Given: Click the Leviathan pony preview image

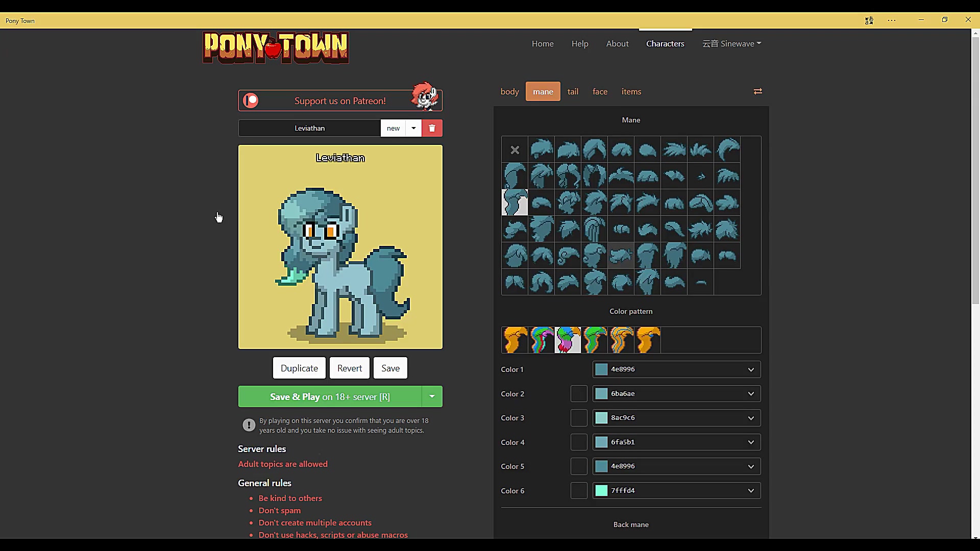Looking at the screenshot, I should [340, 247].
